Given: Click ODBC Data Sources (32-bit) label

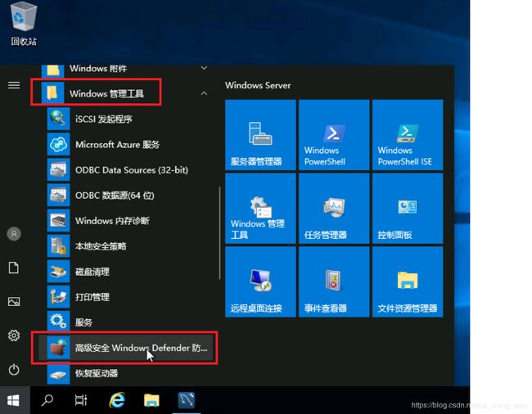Looking at the screenshot, I should click(132, 170).
